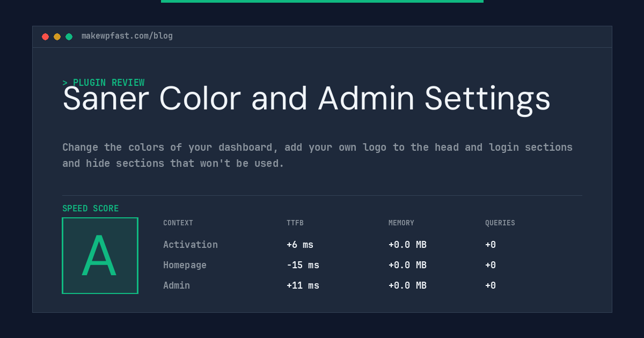Click the Admin row label
This screenshot has height=338, width=644.
tap(177, 285)
